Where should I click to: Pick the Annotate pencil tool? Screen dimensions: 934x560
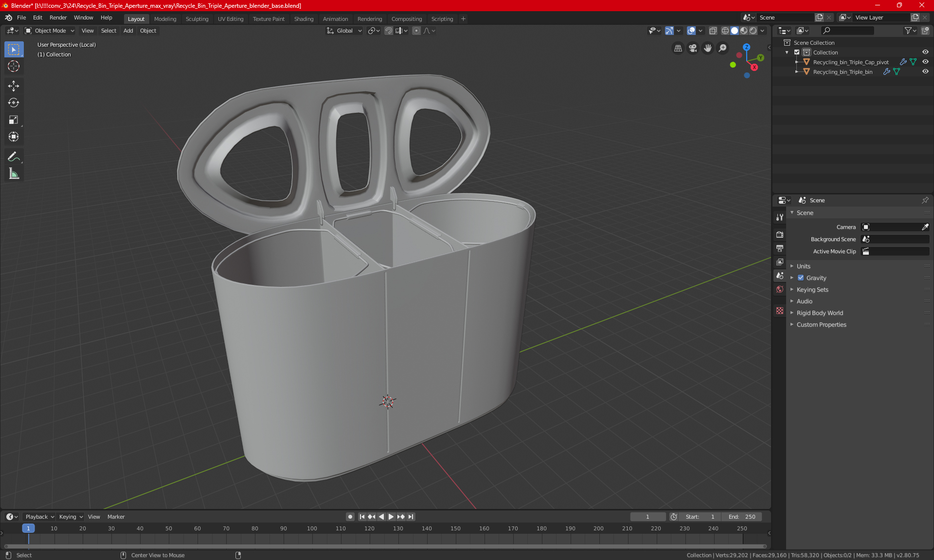[x=14, y=157]
